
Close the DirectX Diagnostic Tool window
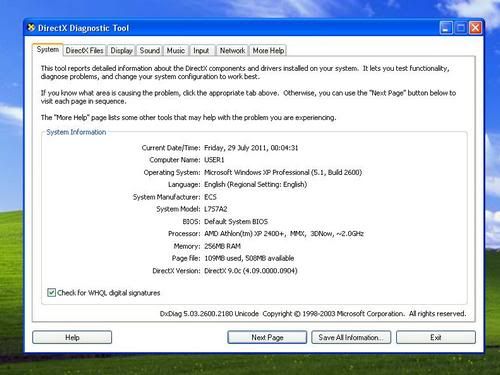point(475,28)
